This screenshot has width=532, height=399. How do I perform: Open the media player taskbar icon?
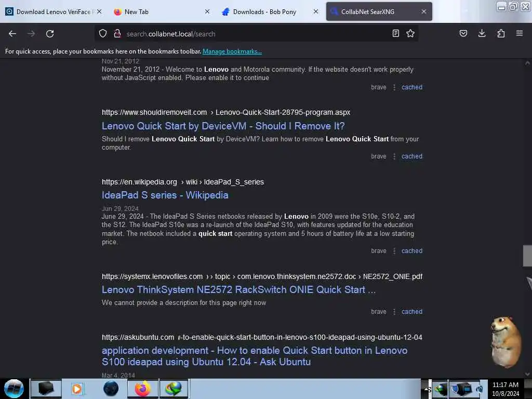[77, 389]
